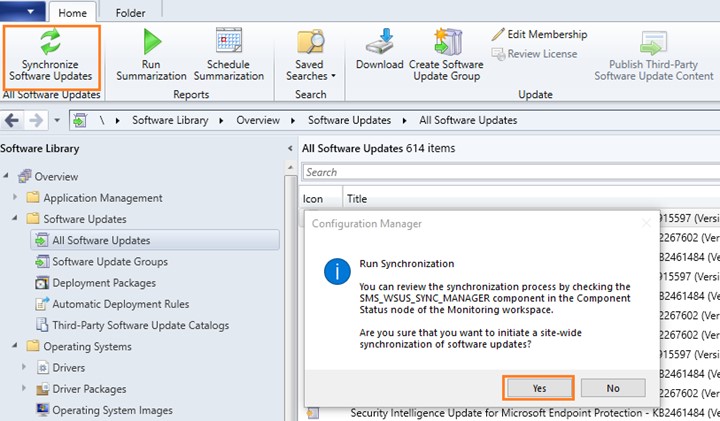Open the dropdown arrow after Overview breadcrumb
720x421 pixels.
coord(293,121)
